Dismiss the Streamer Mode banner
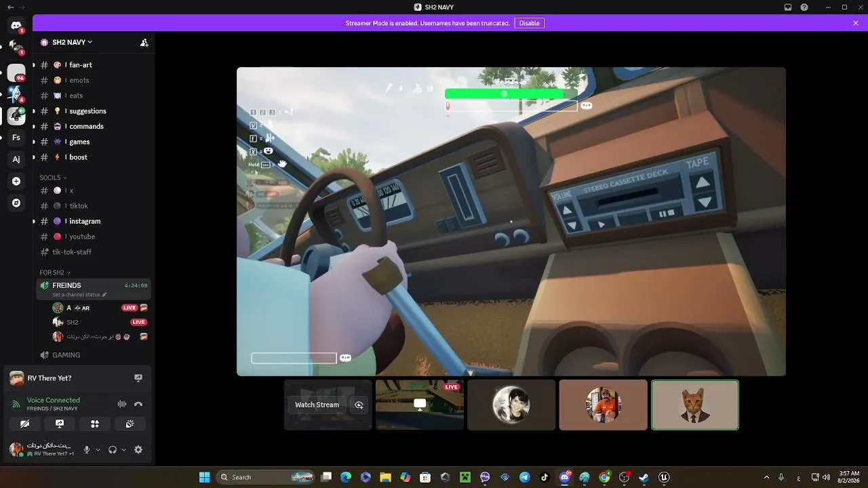The height and width of the screenshot is (488, 868). [x=856, y=23]
